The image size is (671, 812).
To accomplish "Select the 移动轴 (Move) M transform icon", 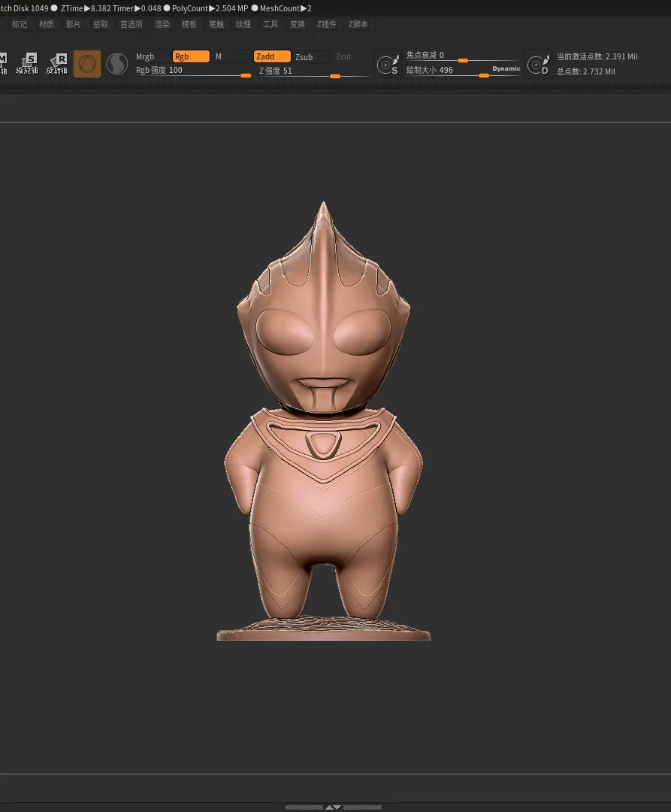I will [x=4, y=64].
